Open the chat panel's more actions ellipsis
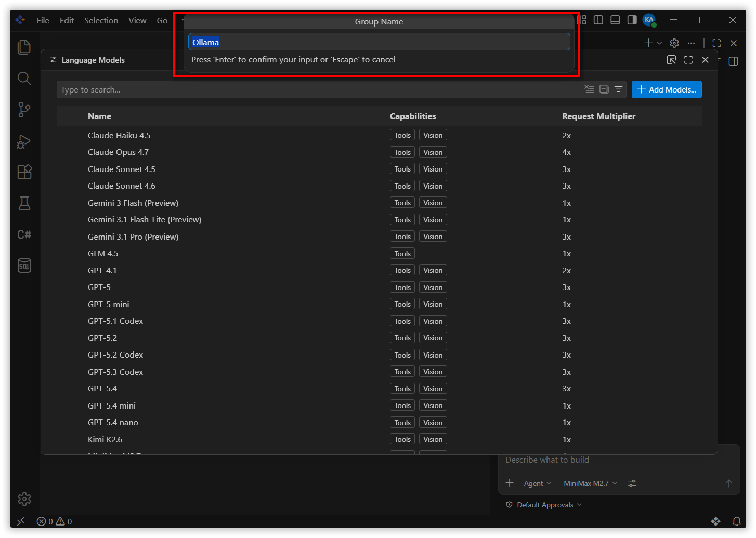756x538 pixels. 691,43
